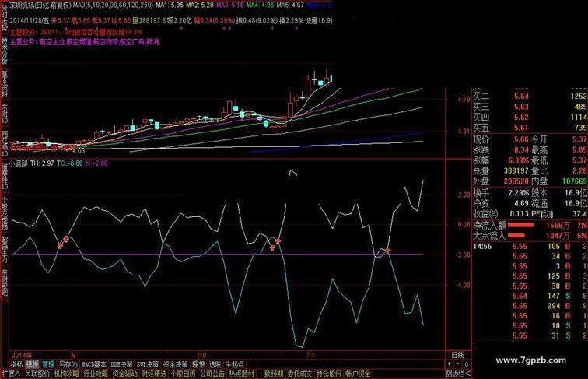The height and width of the screenshot is (379, 588).
Task: Click the 换手 2.29% value
Action: click(519, 193)
